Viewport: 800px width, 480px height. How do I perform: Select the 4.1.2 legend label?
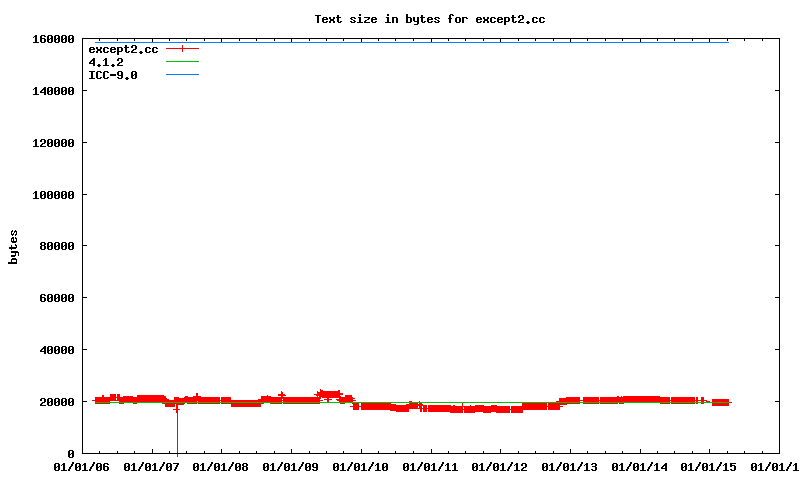pyautogui.click(x=106, y=61)
